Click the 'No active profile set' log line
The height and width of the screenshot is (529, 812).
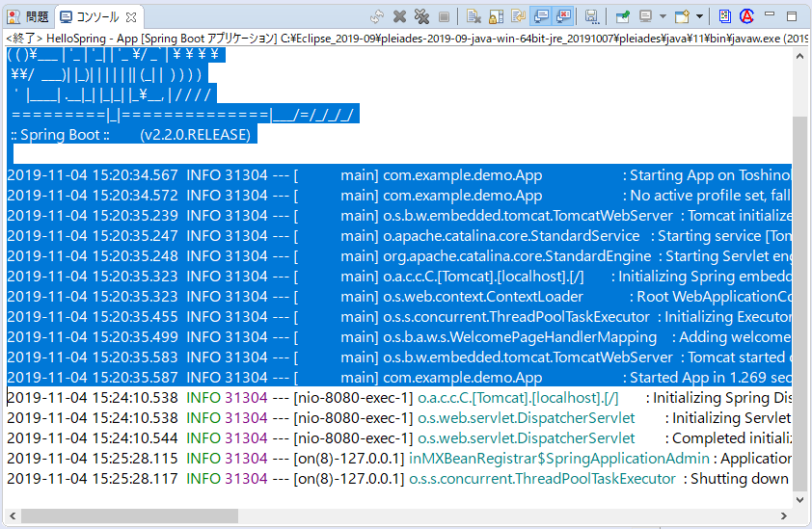click(x=399, y=196)
